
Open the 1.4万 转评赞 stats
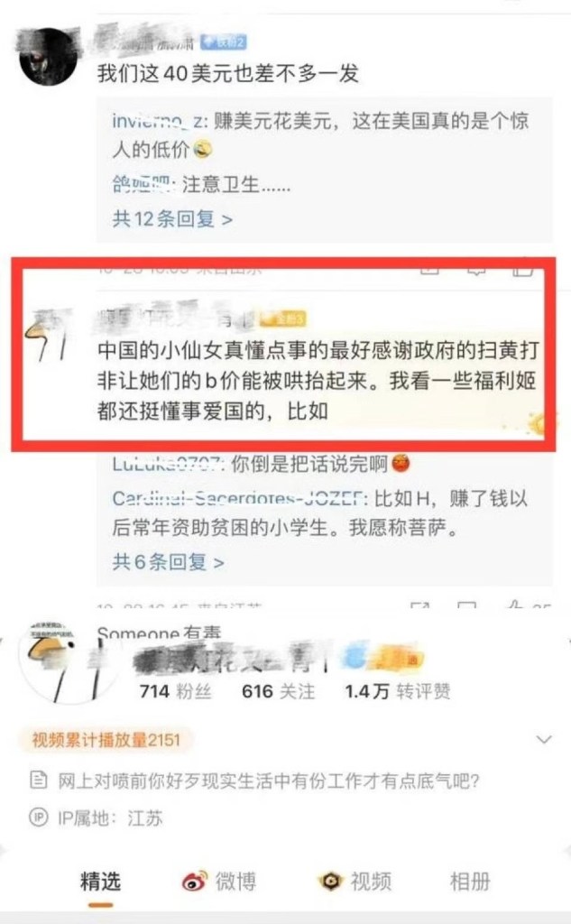(398, 691)
